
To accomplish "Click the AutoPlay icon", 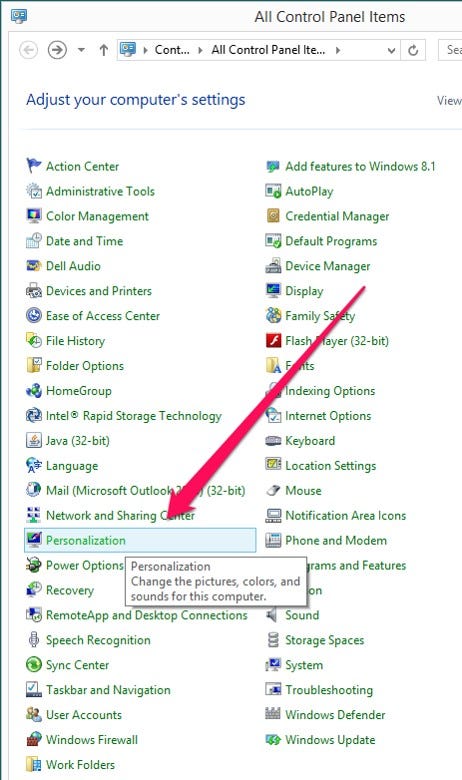I will click(273, 191).
